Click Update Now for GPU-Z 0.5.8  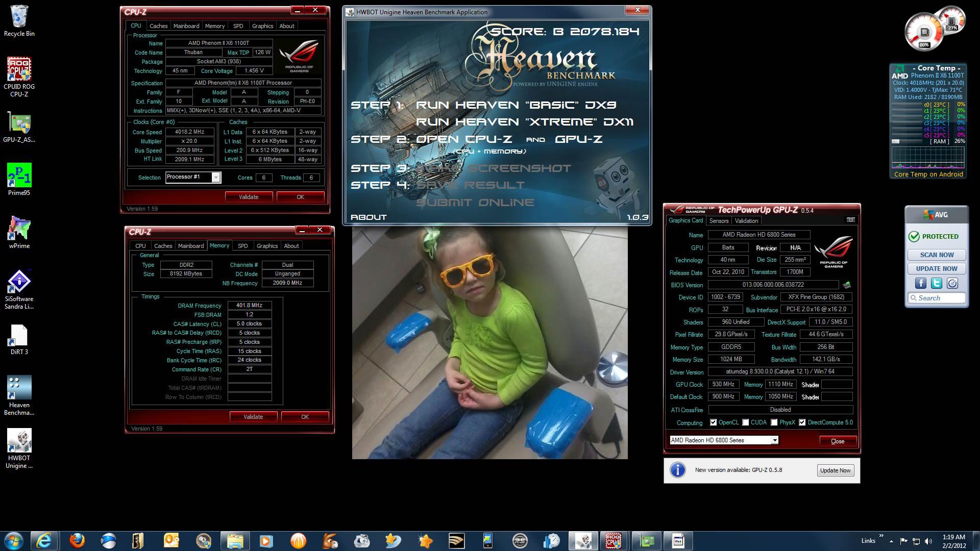pyautogui.click(x=835, y=470)
